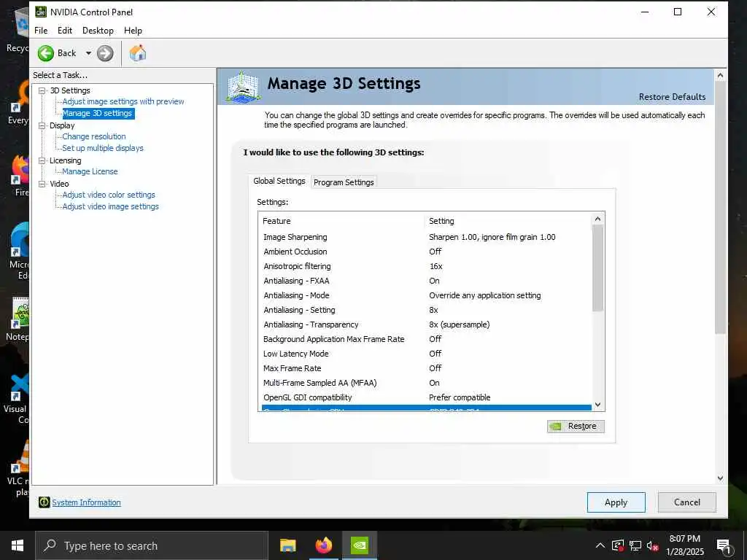Open the Desktop menu
The image size is (747, 560).
click(x=98, y=31)
